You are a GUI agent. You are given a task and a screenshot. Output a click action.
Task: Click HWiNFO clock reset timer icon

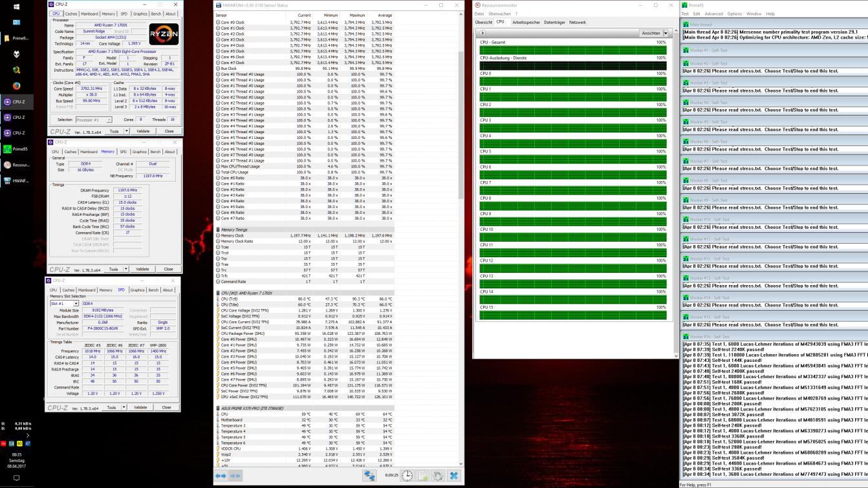click(x=407, y=476)
